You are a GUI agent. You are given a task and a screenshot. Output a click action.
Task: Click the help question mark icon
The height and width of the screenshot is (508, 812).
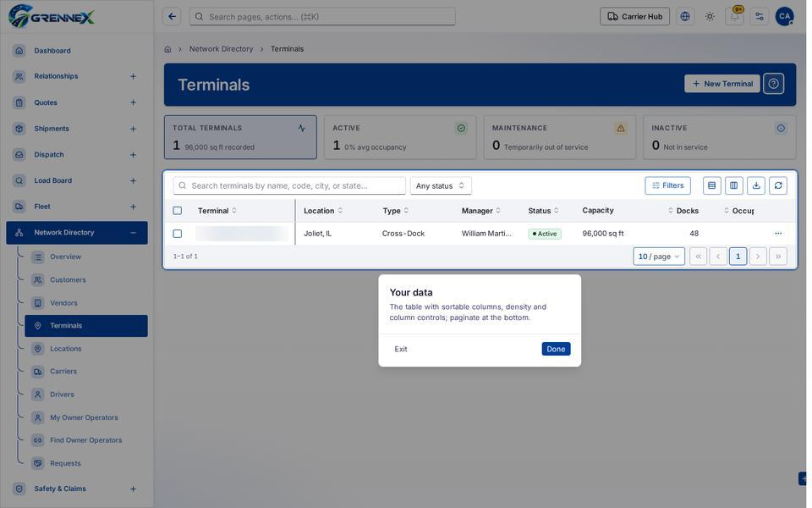tap(773, 84)
